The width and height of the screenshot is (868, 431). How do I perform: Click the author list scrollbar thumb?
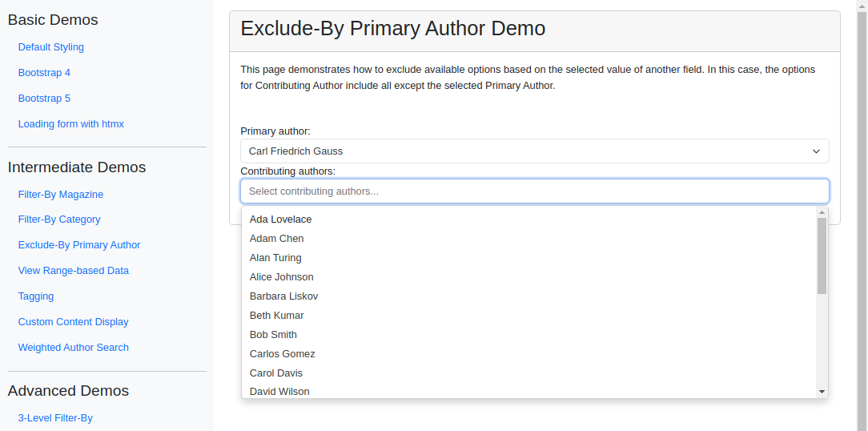tap(822, 256)
